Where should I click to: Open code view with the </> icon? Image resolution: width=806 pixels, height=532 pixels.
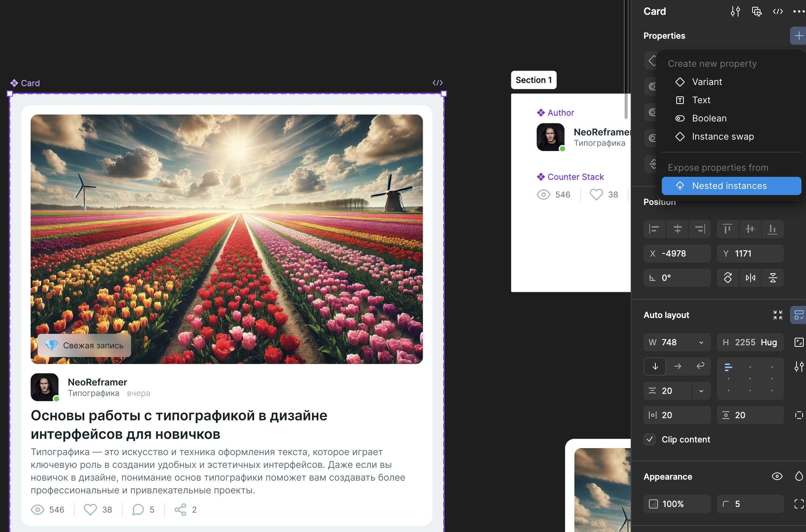777,11
